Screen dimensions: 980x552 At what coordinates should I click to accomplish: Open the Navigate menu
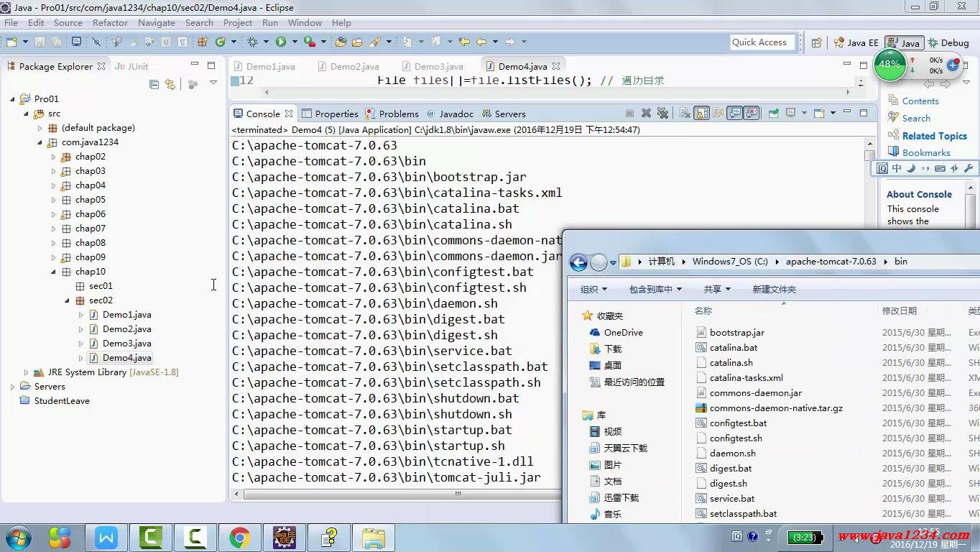(x=156, y=22)
